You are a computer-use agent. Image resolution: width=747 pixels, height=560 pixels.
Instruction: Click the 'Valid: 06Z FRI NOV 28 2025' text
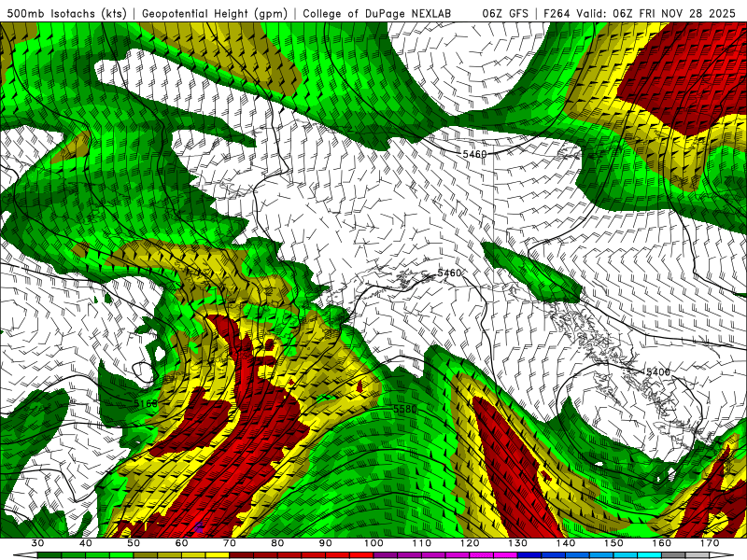click(656, 13)
